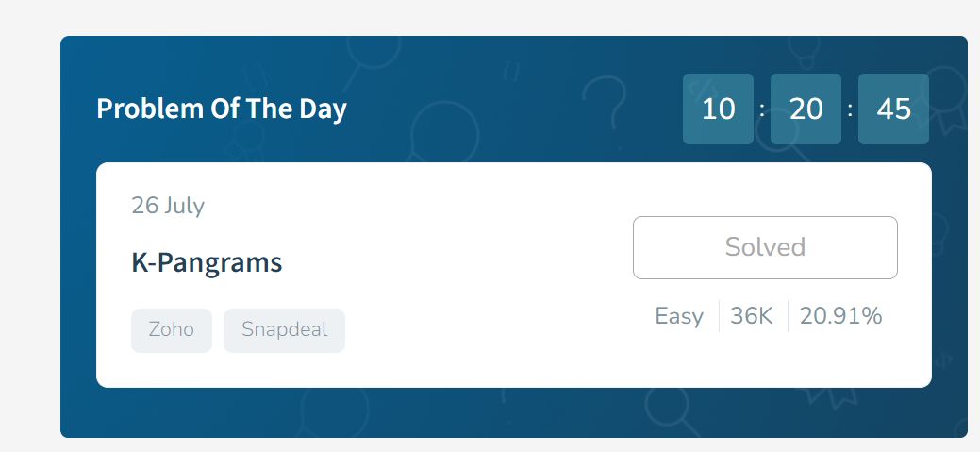Select the Snapdeal company tag

[284, 330]
